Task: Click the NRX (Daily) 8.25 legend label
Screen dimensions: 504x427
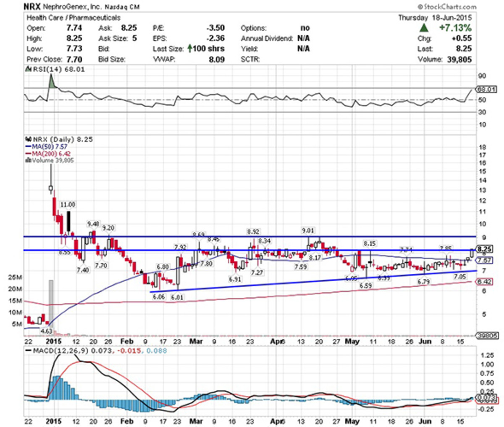Action: (59, 139)
